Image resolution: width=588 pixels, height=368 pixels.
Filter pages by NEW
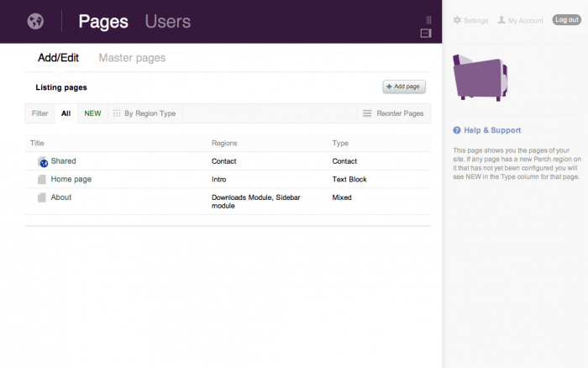click(x=92, y=113)
